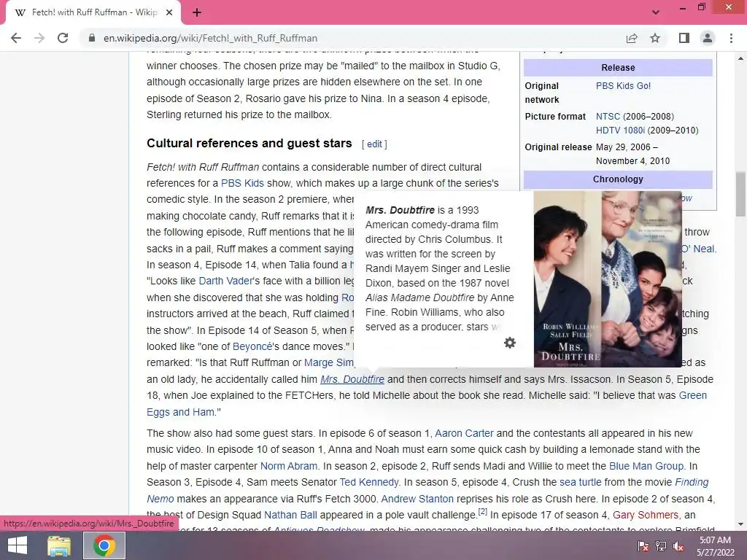
Task: Open the NTSC infobox link
Action: click(x=608, y=117)
